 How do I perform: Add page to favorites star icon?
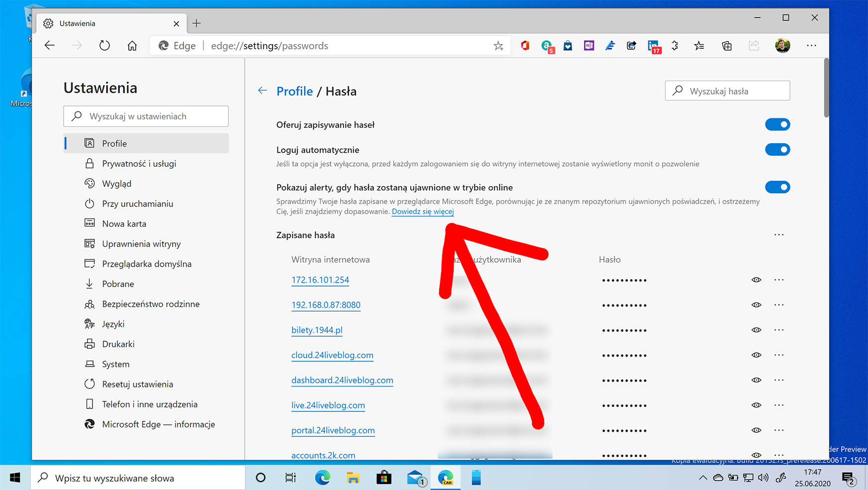point(498,46)
